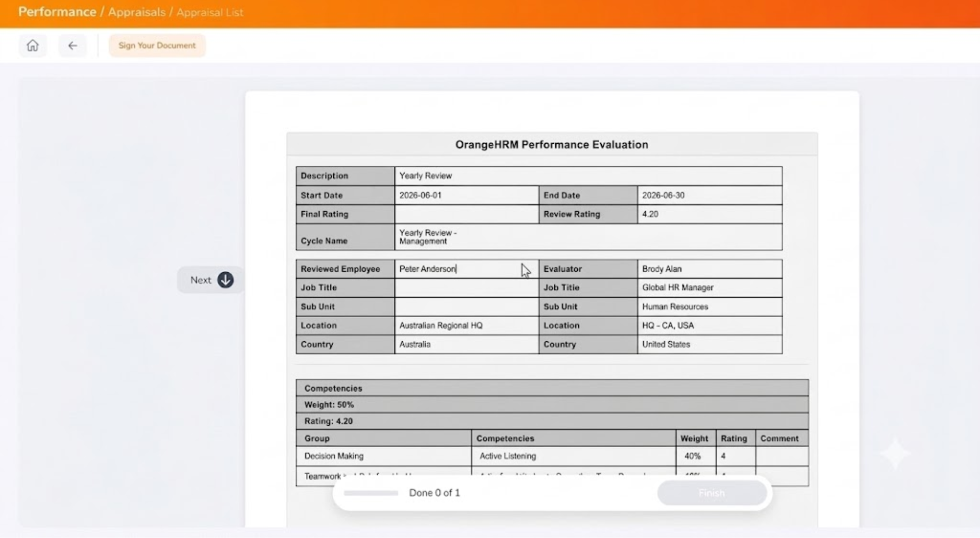Click the Reviewed Employee name field
The height and width of the screenshot is (538, 980).
[x=467, y=269]
